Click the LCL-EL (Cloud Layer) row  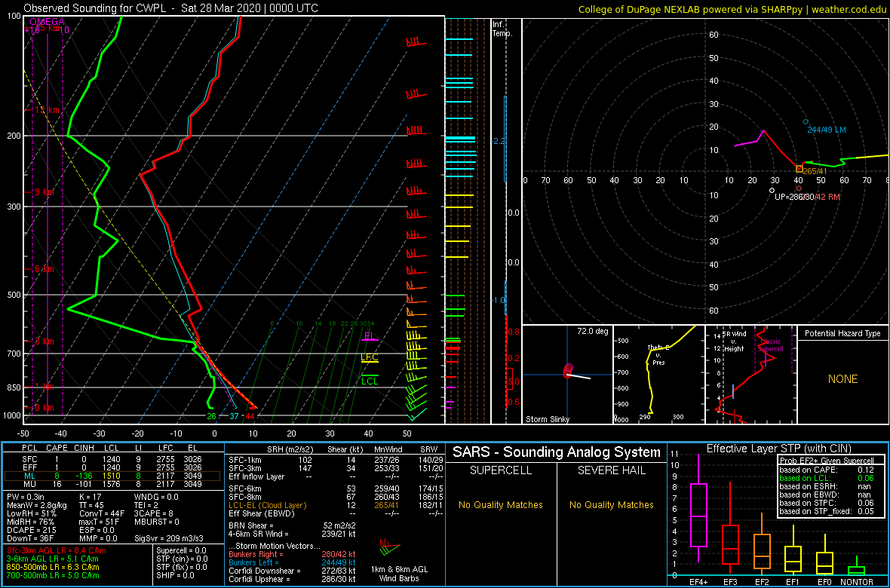click(335, 505)
